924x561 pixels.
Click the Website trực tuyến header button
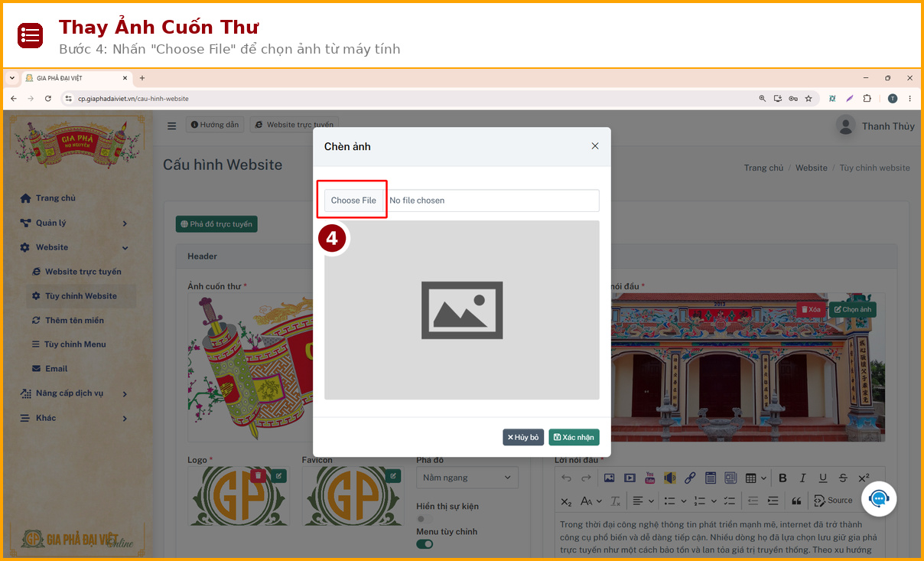click(294, 125)
